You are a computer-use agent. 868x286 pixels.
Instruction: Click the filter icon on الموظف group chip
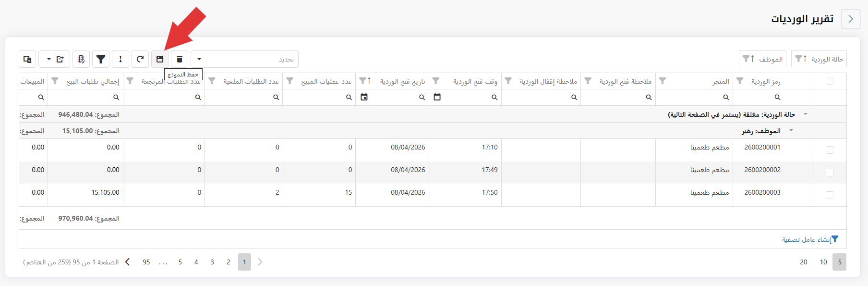coord(746,59)
